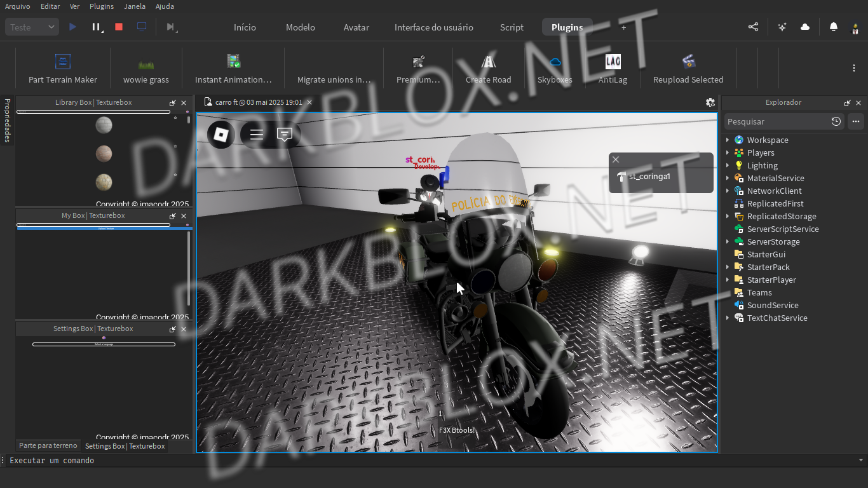Expand the ReplicatedStorage node
Viewport: 868px width, 488px height.
click(x=728, y=216)
